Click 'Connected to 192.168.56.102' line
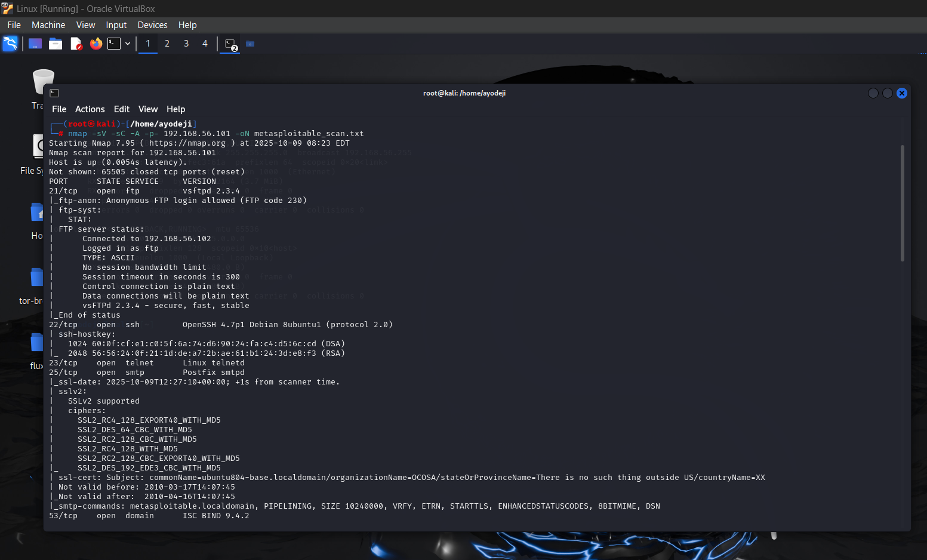This screenshot has height=560, width=927. click(x=147, y=239)
